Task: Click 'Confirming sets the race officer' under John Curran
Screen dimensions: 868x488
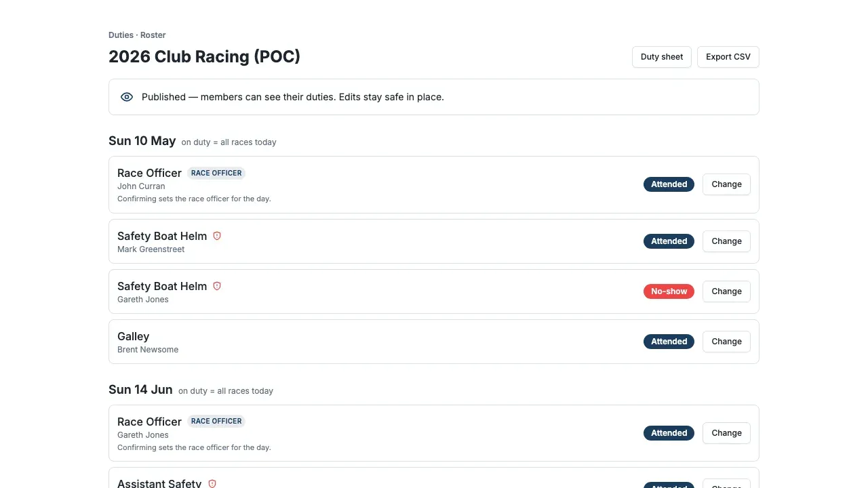Action: (x=194, y=199)
